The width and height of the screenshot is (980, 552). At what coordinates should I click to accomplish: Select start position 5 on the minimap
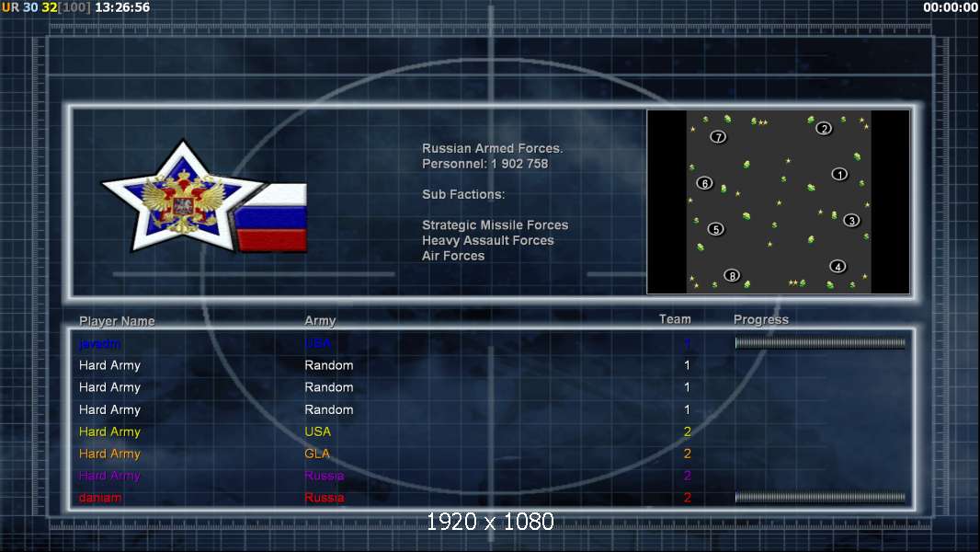(x=715, y=229)
